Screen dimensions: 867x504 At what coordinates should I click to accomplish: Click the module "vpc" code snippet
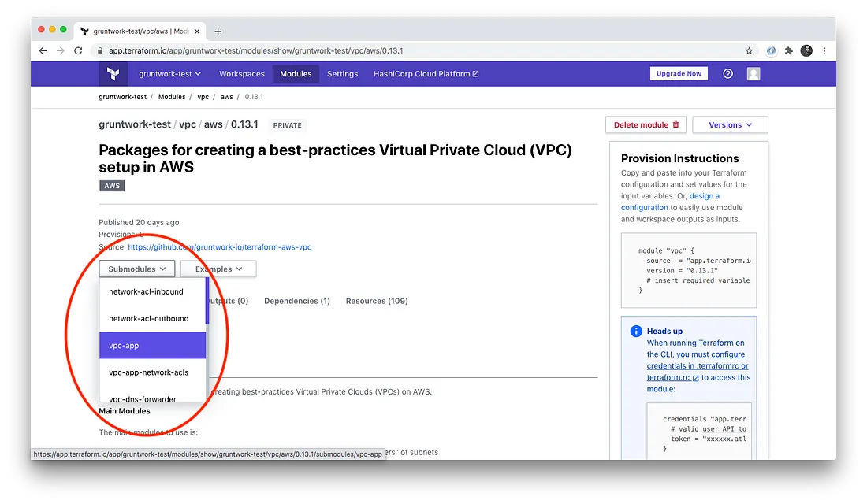(688, 270)
